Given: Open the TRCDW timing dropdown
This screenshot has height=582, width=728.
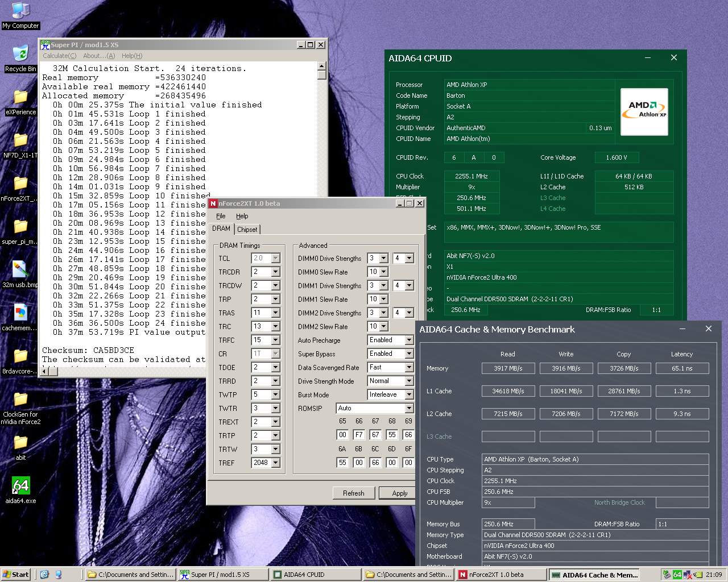Looking at the screenshot, I should pyautogui.click(x=275, y=285).
